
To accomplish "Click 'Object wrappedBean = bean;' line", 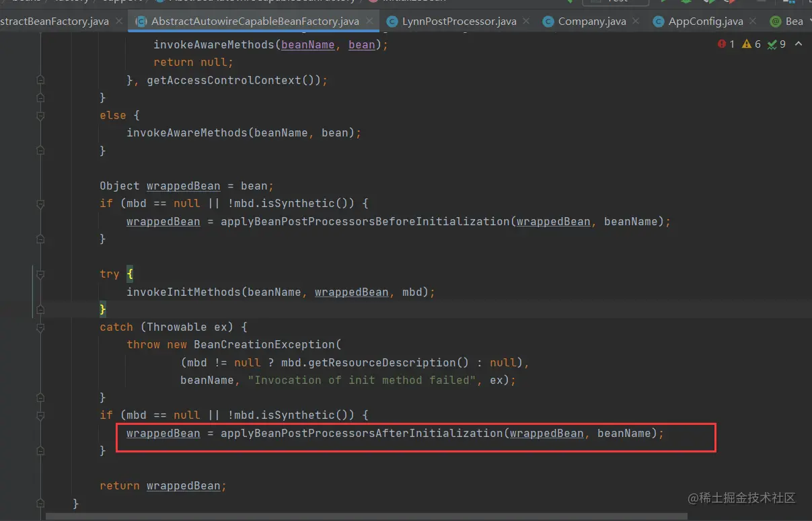I will 187,186.
